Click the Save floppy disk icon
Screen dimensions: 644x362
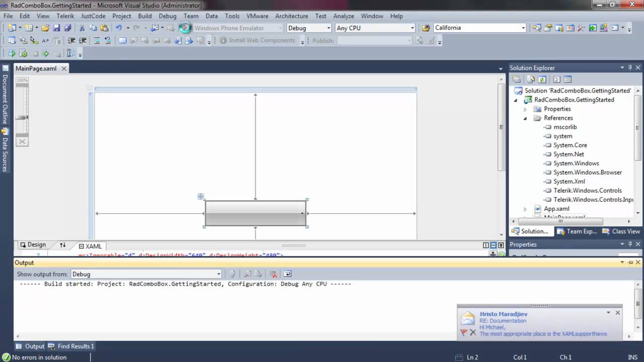[56, 28]
